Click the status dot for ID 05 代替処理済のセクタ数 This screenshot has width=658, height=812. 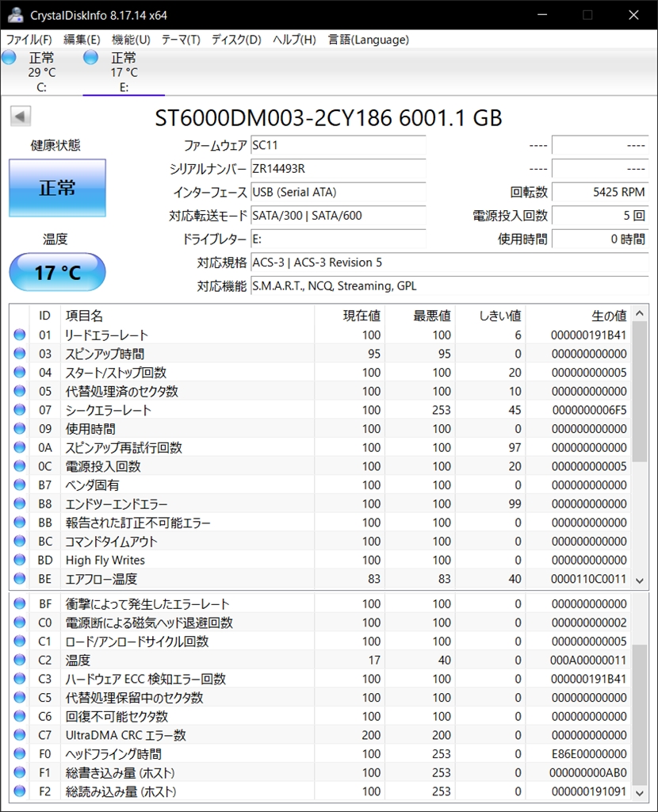pos(20,391)
